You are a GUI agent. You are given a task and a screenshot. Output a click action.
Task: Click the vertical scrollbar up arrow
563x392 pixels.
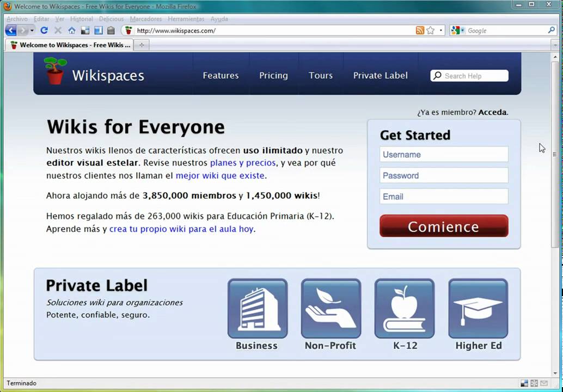[x=555, y=57]
